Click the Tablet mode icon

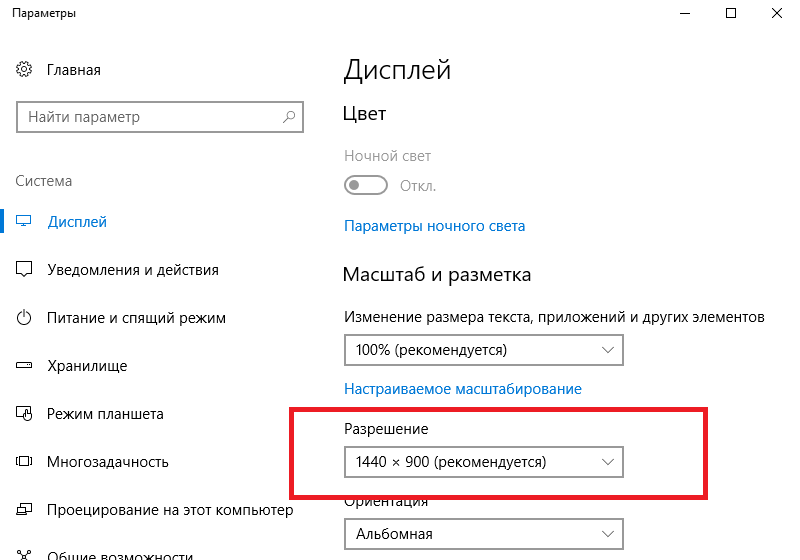coord(25,414)
